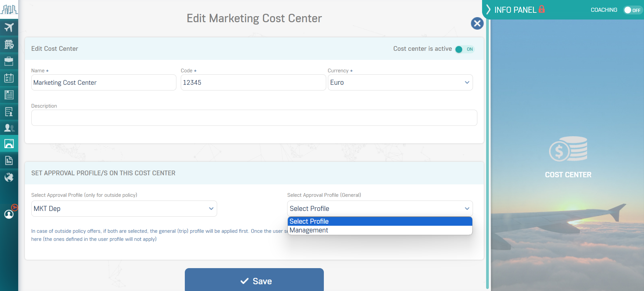Toggle the Cost center is active switch
Viewport: 644px width, 291px height.
[x=464, y=49]
